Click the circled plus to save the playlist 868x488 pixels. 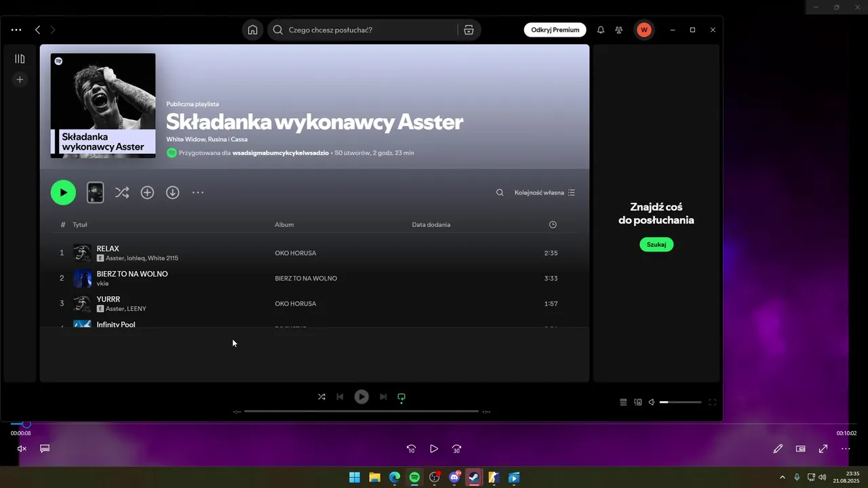(x=147, y=192)
